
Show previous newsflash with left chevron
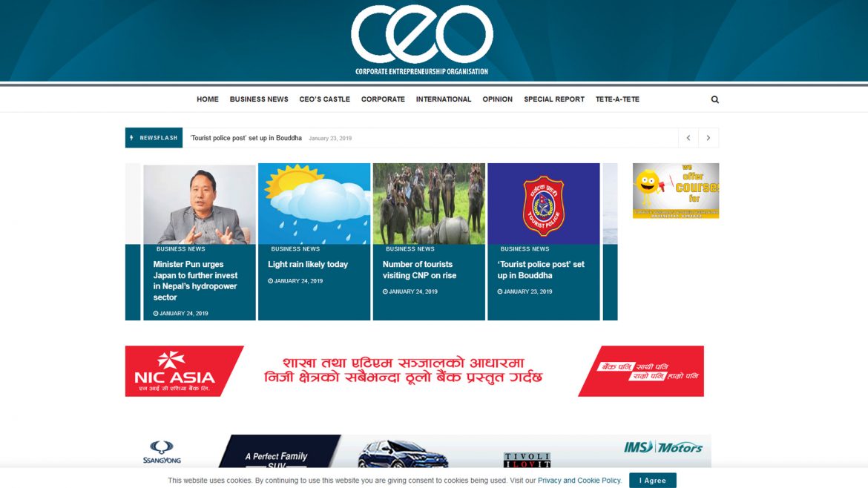tap(688, 138)
